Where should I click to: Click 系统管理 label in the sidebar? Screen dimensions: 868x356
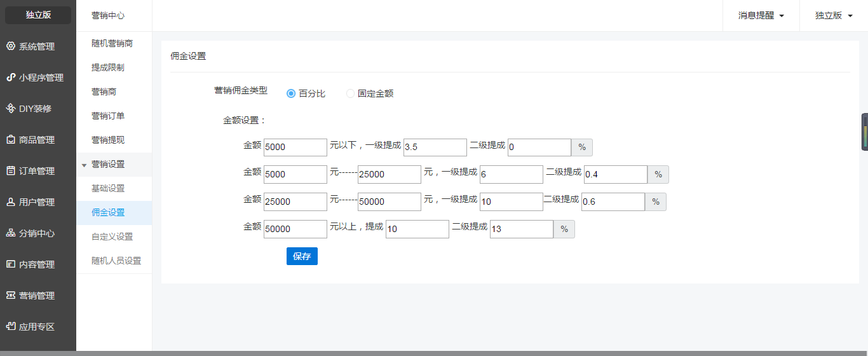coord(37,46)
